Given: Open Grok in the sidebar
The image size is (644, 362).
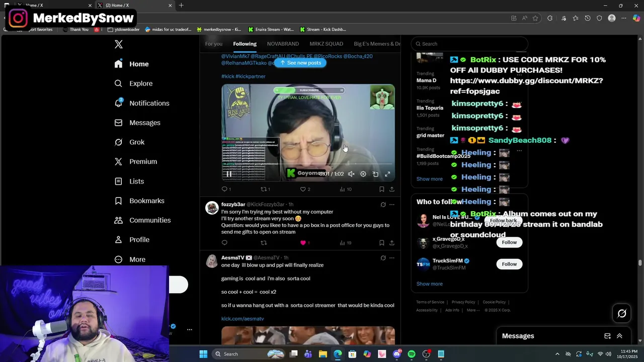Looking at the screenshot, I should pos(130,142).
